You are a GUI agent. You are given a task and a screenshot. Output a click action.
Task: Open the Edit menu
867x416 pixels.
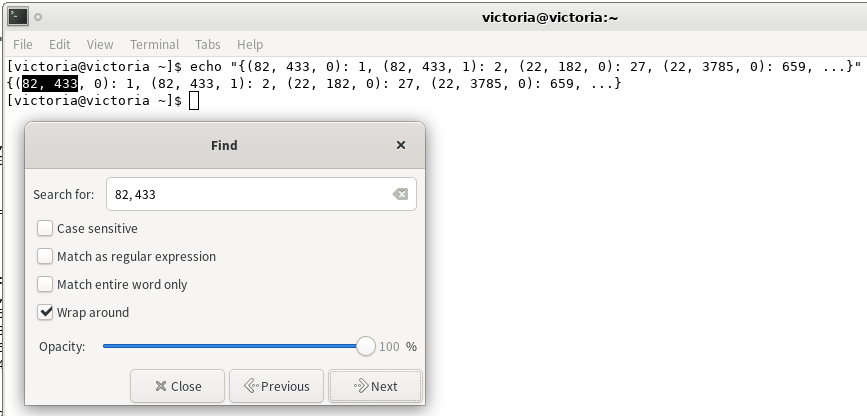coord(60,44)
